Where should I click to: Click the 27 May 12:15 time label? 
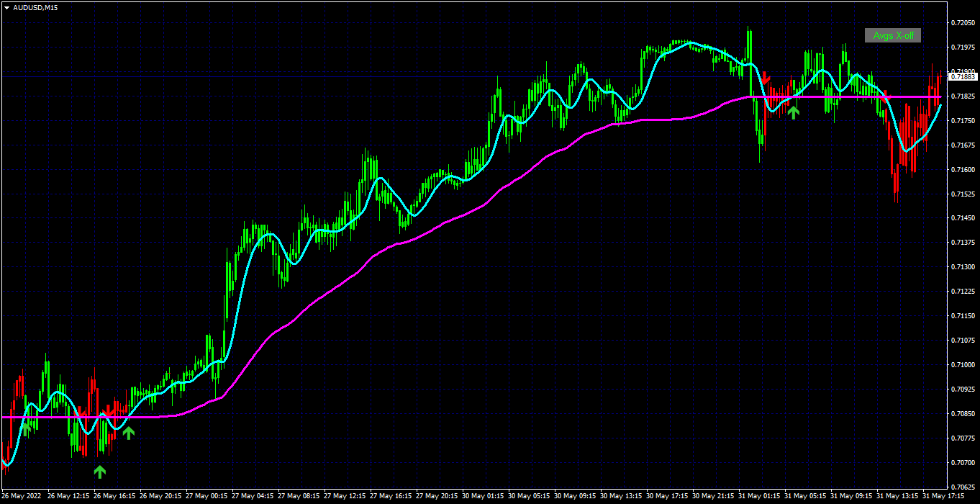(x=344, y=497)
